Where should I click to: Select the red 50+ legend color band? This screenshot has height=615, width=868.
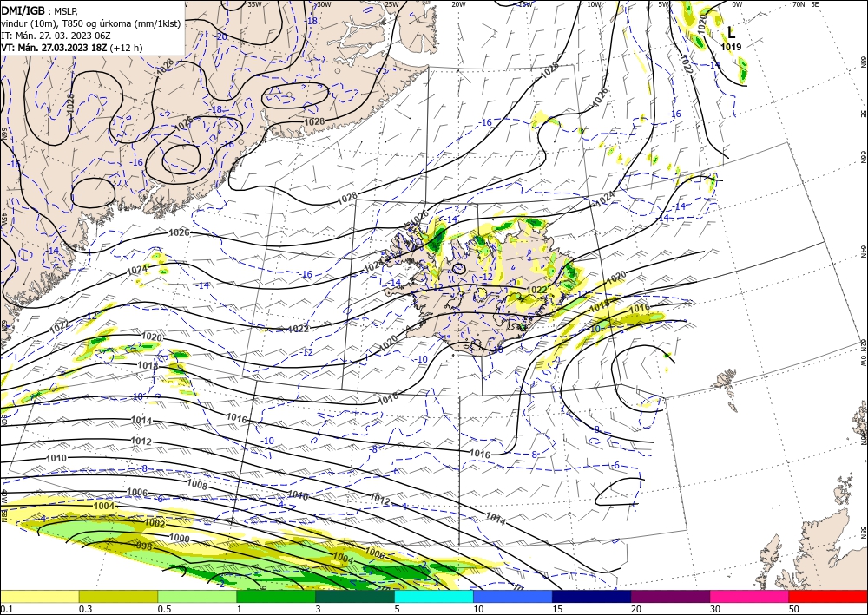(x=828, y=596)
